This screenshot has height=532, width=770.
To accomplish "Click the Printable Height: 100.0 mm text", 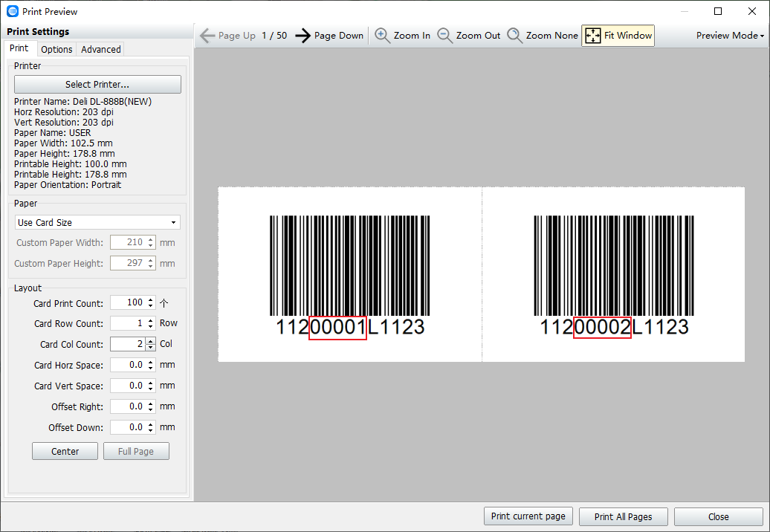I will tap(70, 164).
